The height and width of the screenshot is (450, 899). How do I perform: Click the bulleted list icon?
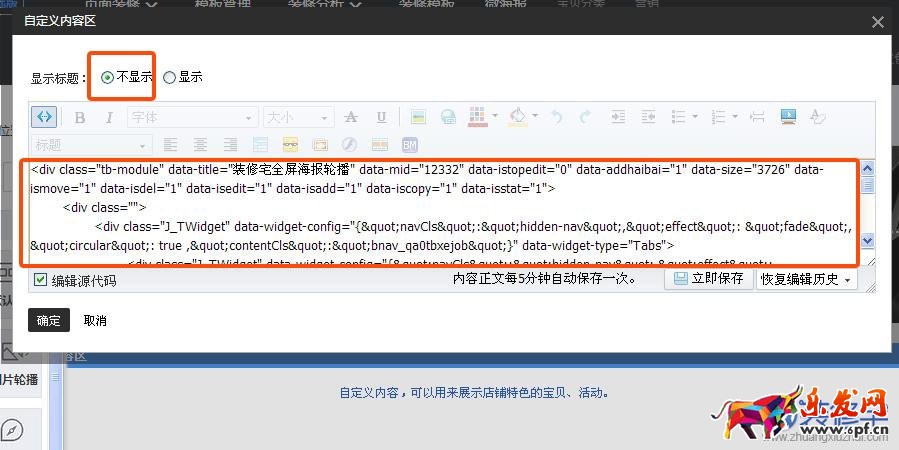[x=679, y=117]
